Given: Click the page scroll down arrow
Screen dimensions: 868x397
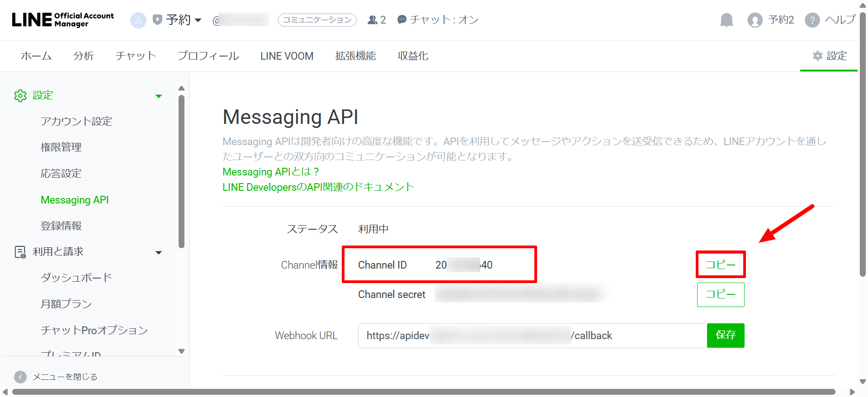Looking at the screenshot, I should click(x=863, y=382).
